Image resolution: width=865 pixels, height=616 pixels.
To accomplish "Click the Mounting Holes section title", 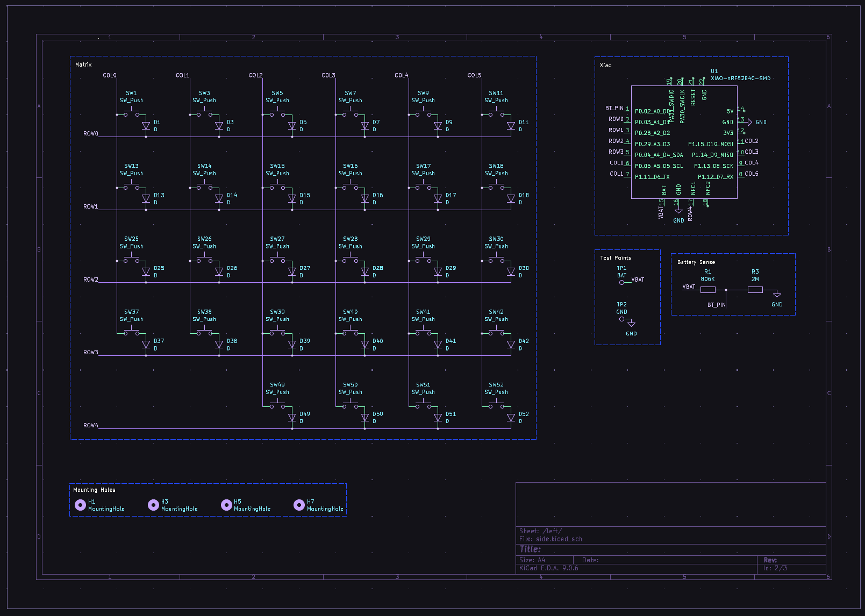I will [94, 490].
